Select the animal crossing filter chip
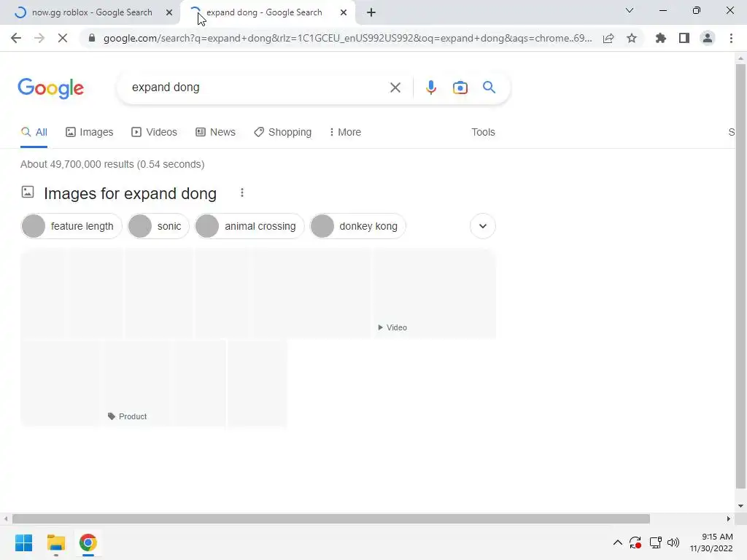The height and width of the screenshot is (560, 747). pyautogui.click(x=249, y=226)
